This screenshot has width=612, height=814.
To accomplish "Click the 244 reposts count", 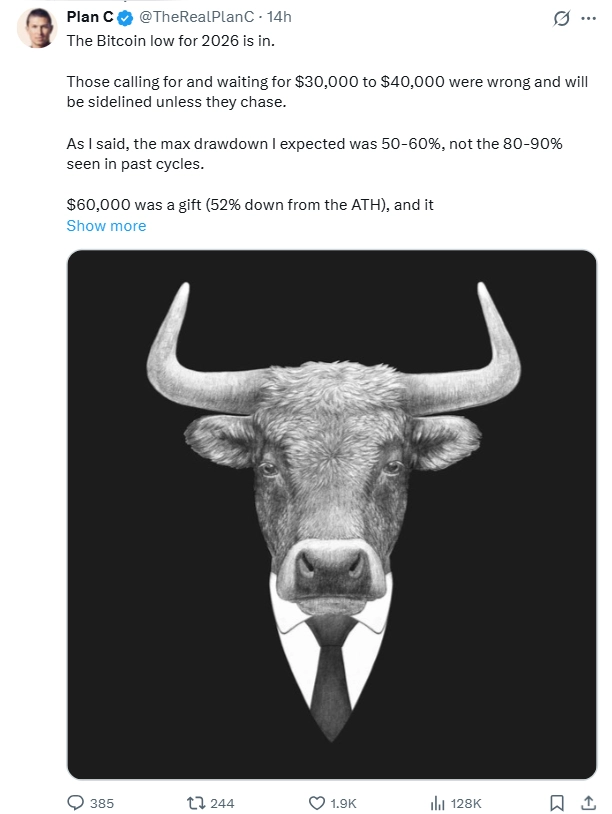I will (222, 803).
